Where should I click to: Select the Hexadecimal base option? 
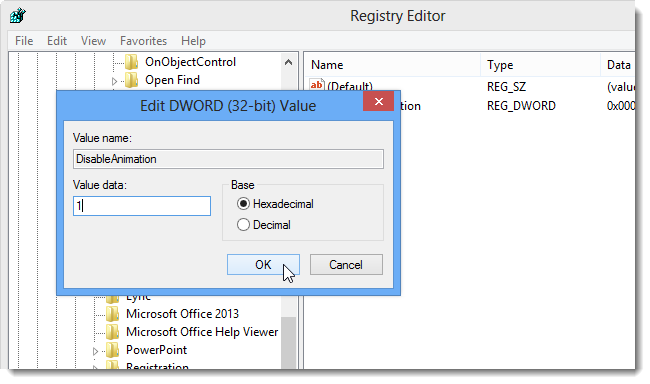[243, 204]
